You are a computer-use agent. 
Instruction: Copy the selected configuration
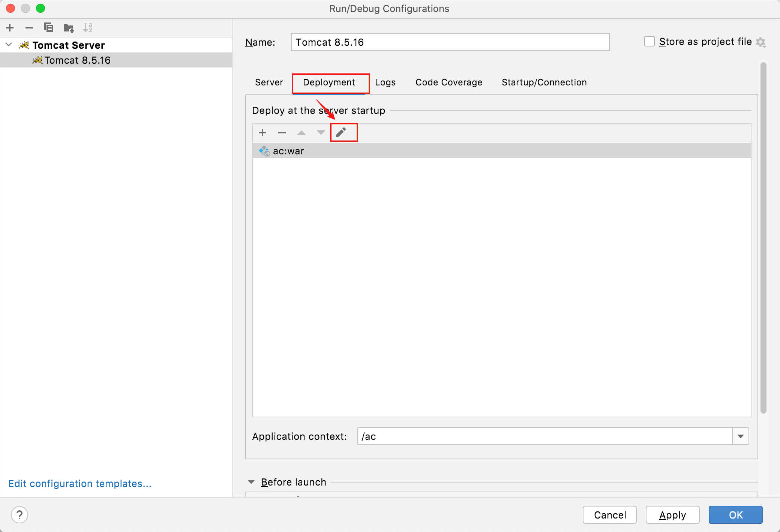click(x=49, y=28)
